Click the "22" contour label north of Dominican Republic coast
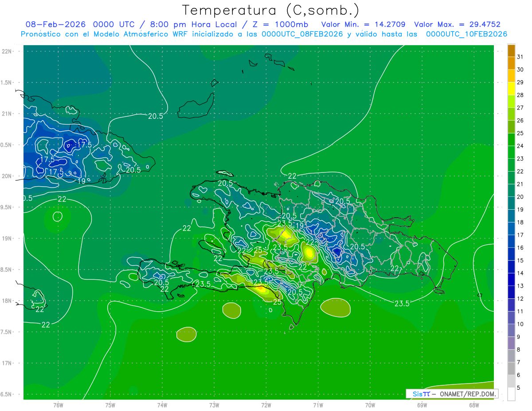 292,176
